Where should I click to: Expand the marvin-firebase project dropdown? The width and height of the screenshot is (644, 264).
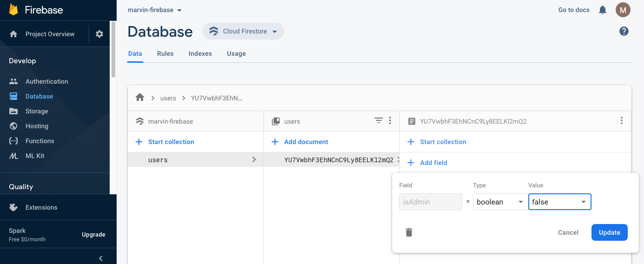155,10
